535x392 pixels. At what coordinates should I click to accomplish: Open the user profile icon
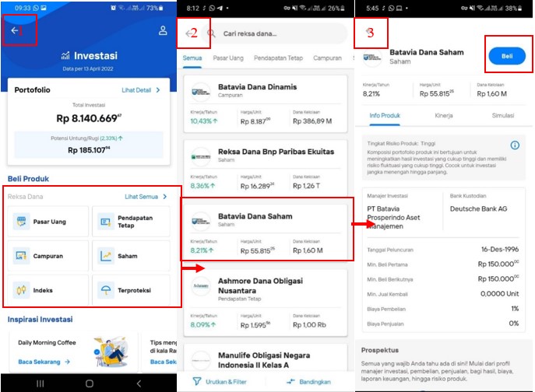coord(163,30)
